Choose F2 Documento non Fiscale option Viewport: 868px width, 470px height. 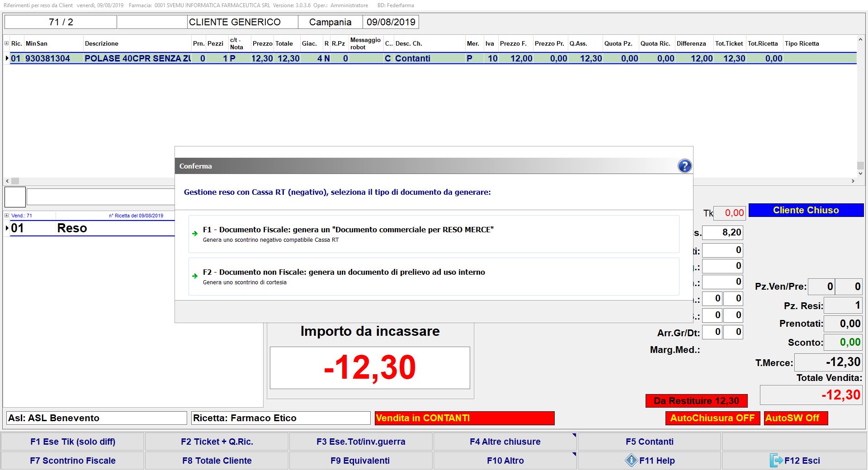[344, 272]
